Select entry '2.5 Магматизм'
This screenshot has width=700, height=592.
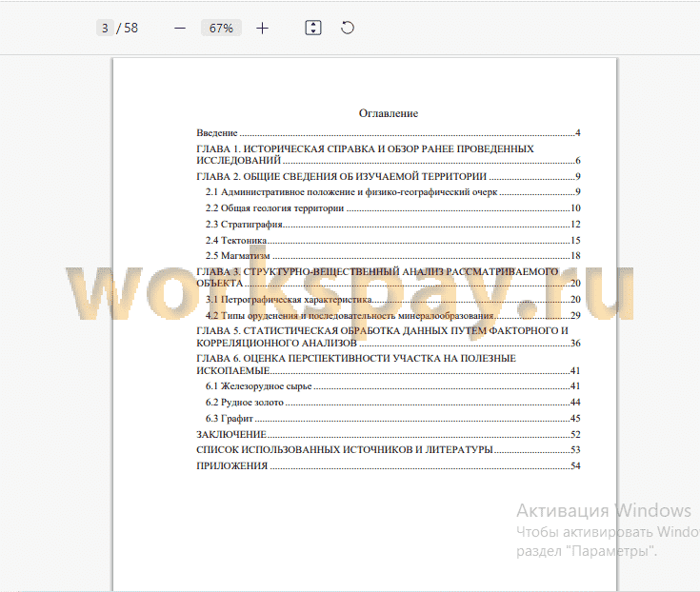[392, 256]
